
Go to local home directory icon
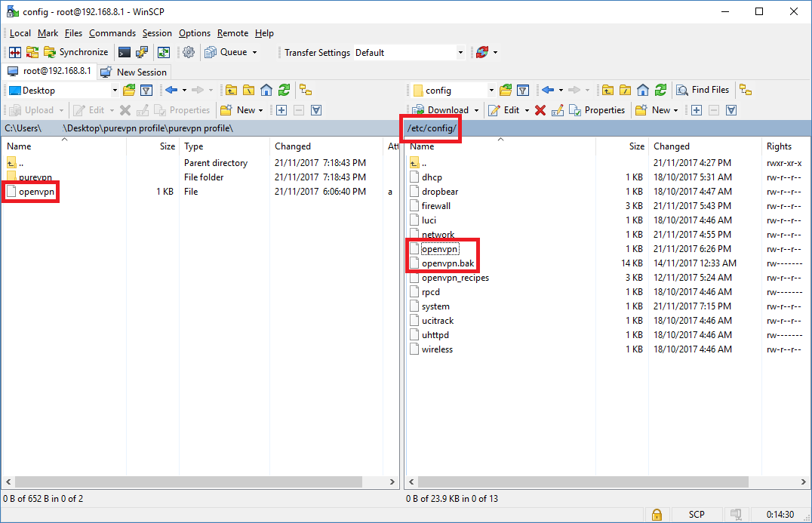[266, 91]
